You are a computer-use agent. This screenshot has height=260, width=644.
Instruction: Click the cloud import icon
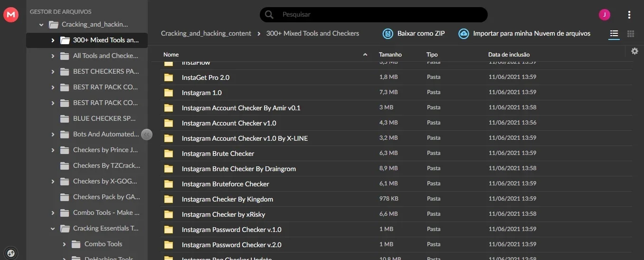464,34
